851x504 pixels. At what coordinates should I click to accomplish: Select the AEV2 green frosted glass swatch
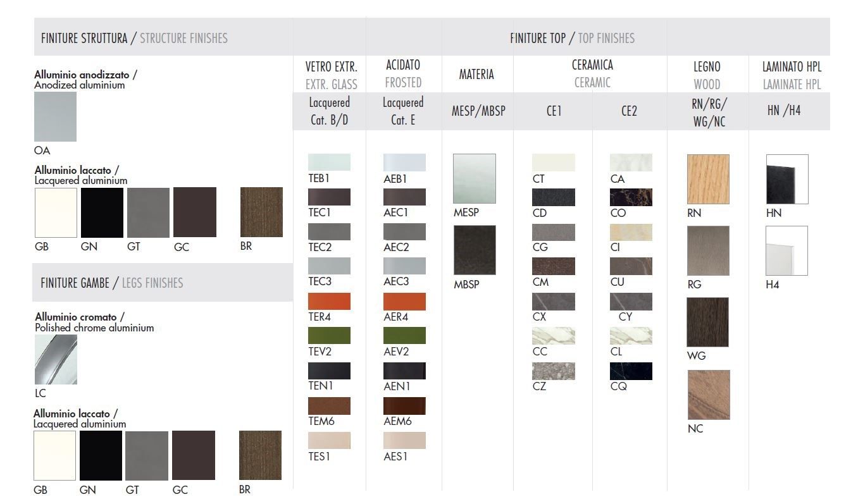point(404,335)
